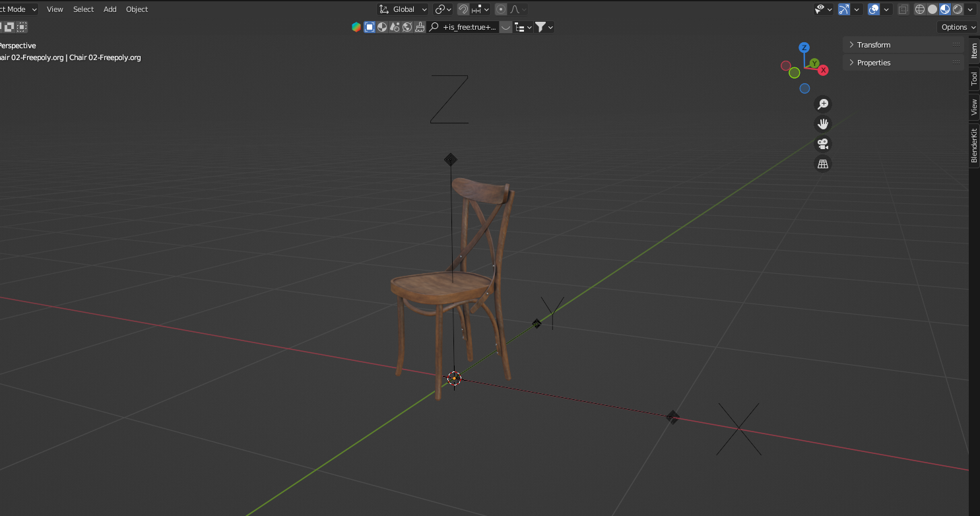The image size is (980, 516).
Task: Toggle viewport gizmos
Action: tap(844, 9)
